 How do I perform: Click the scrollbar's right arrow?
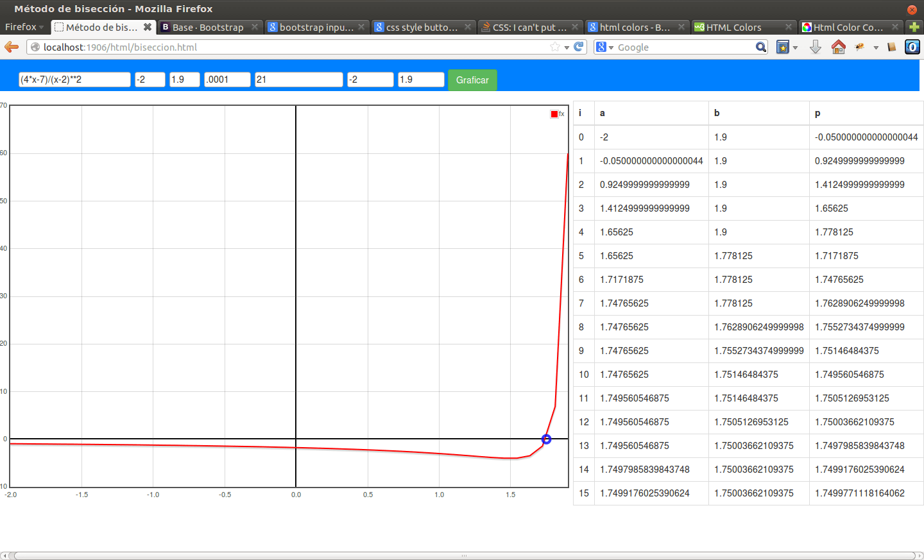pyautogui.click(x=920, y=556)
